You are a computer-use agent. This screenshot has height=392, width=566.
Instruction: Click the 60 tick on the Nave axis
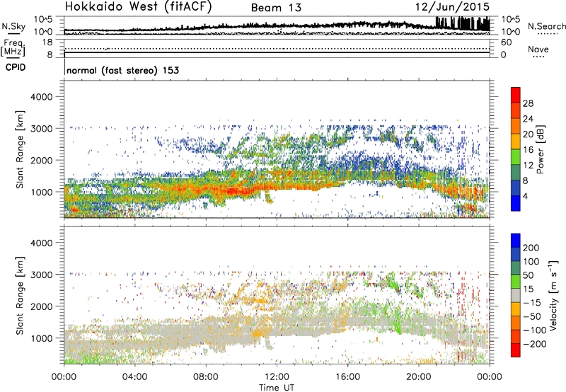(x=507, y=42)
